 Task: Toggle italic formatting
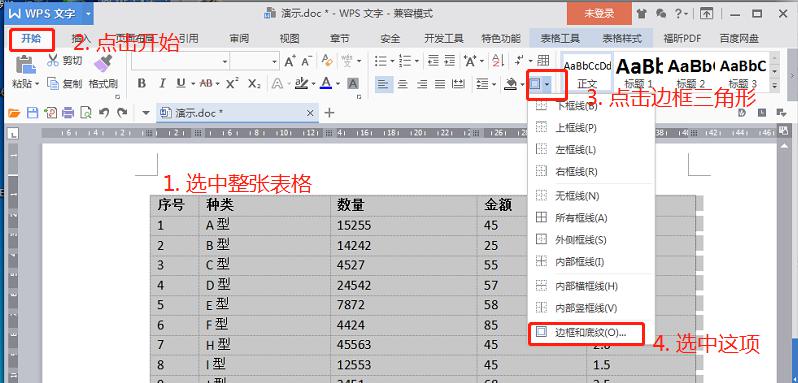tap(162, 83)
